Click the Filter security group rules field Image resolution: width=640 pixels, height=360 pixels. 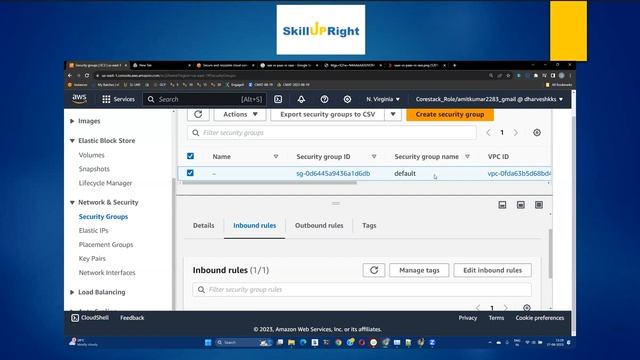coord(362,289)
